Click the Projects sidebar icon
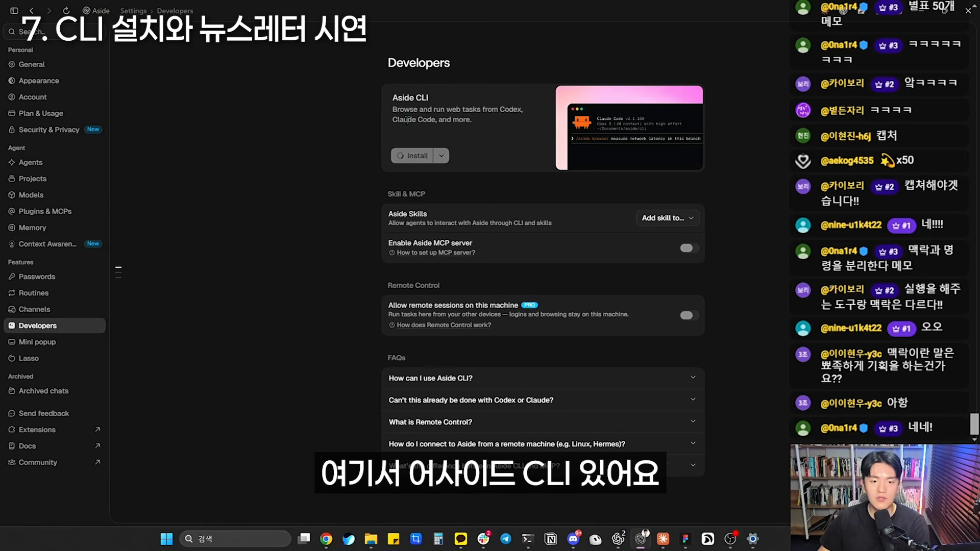980x551 pixels. point(12,179)
